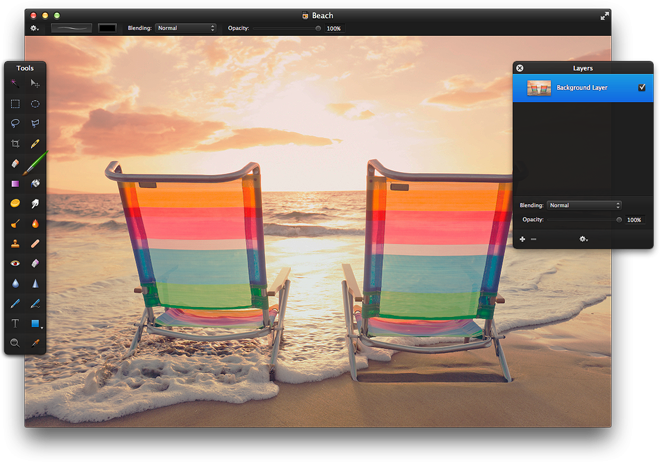This screenshot has height=462, width=660.
Task: Click the "Layers" panel title
Action: 583,68
